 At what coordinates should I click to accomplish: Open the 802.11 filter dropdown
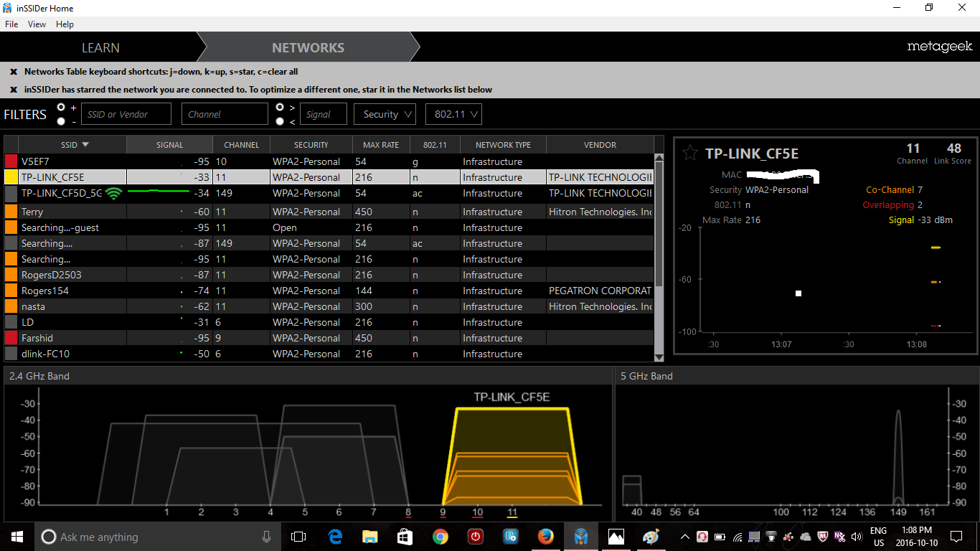pos(453,114)
